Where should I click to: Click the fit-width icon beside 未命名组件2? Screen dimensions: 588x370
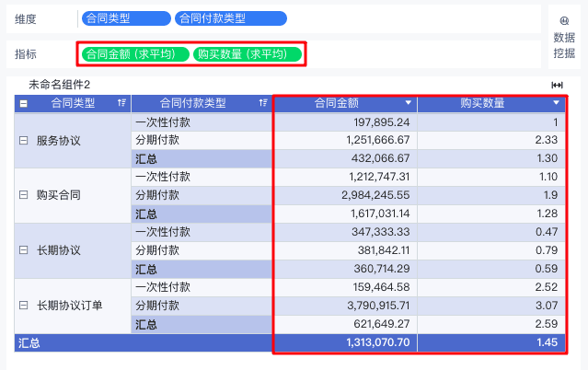(x=557, y=85)
